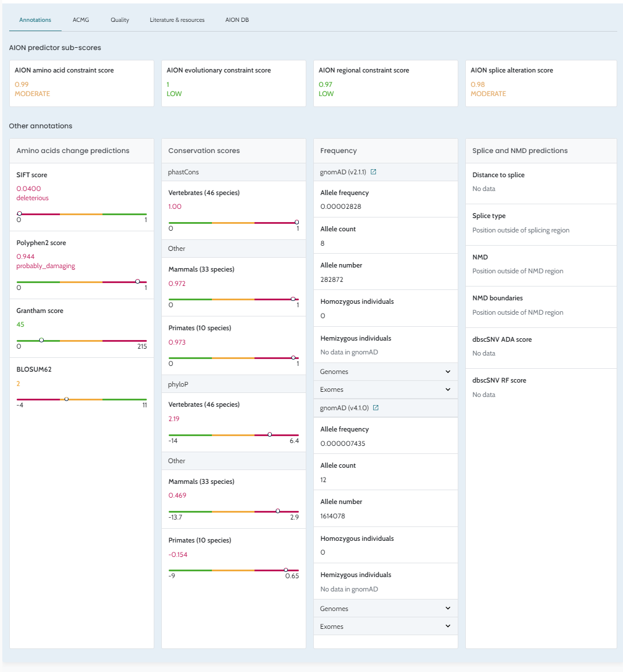Expand Genomes section under gnomAD v2.1.1
Screen dimensions: 623x672
(448, 372)
